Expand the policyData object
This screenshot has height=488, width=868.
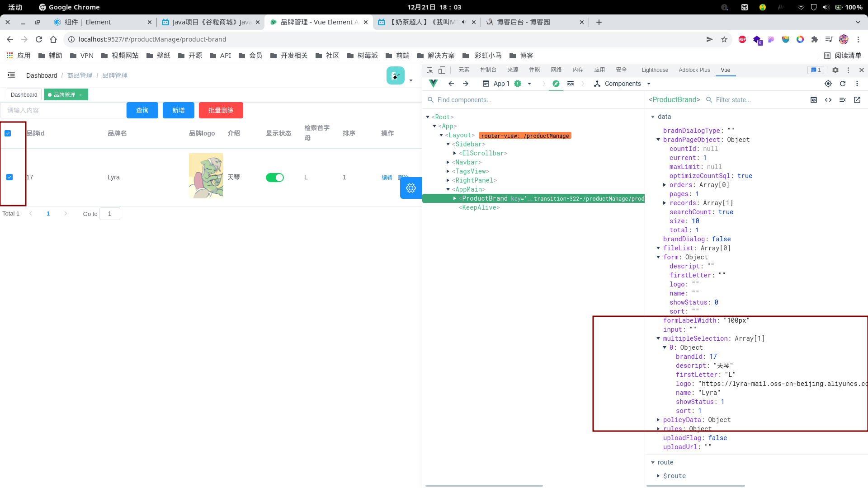click(658, 420)
